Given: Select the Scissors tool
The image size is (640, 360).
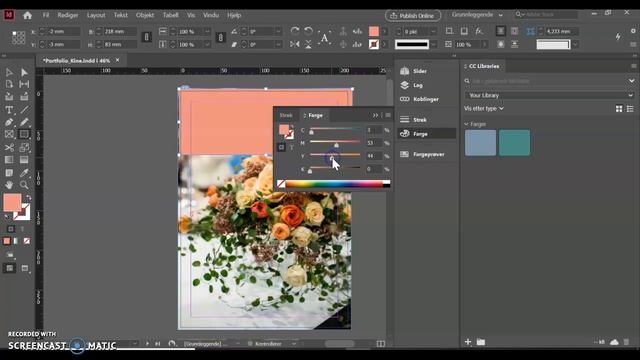Looking at the screenshot, I should 9,147.
